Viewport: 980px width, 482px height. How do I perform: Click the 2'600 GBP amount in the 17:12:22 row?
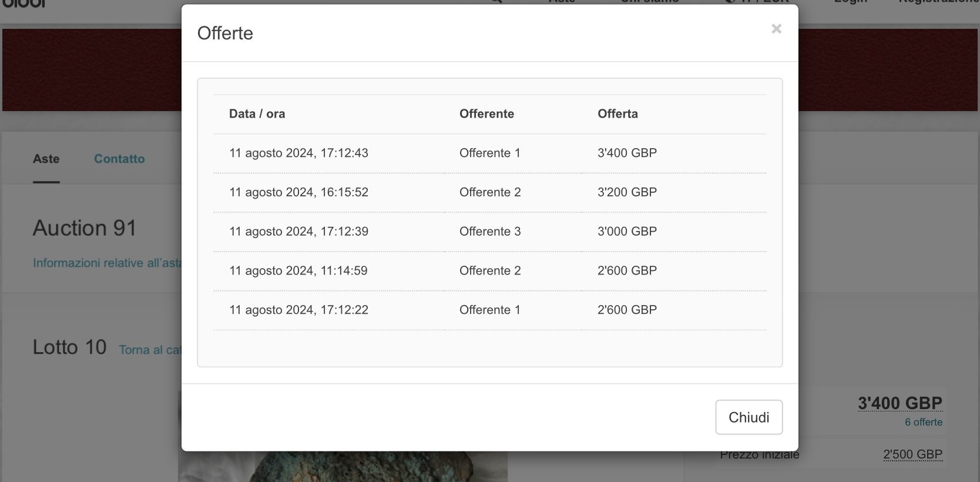[x=627, y=310]
